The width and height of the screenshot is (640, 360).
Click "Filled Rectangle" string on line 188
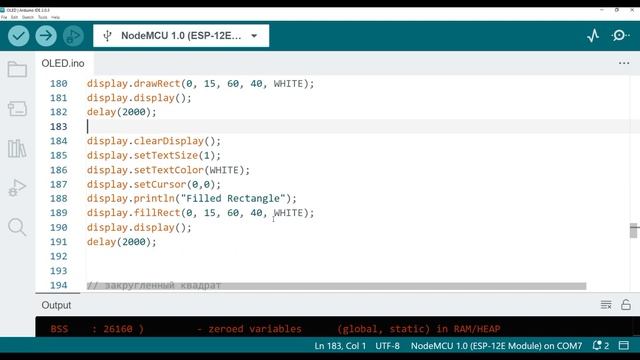[x=233, y=198]
